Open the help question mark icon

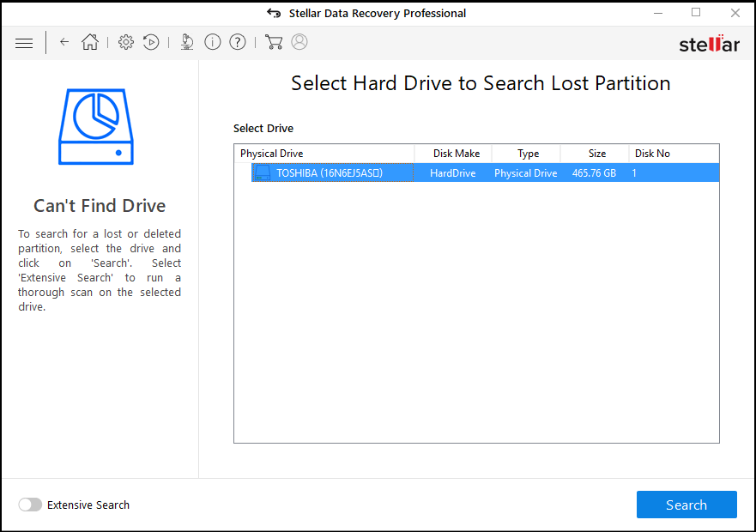tap(237, 42)
